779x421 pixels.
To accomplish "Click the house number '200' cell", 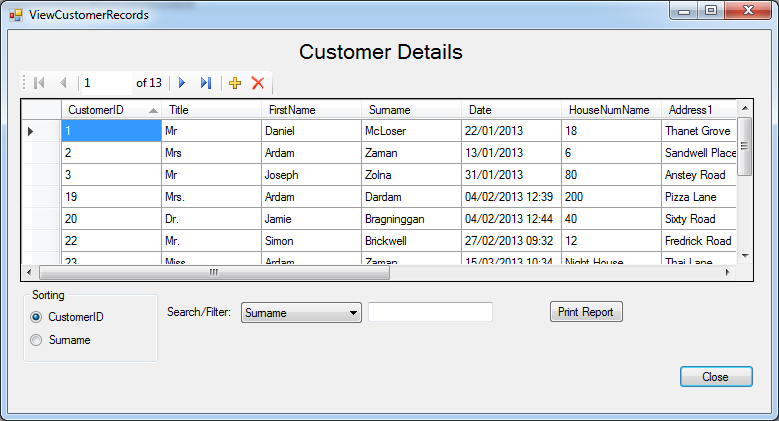I will 611,197.
